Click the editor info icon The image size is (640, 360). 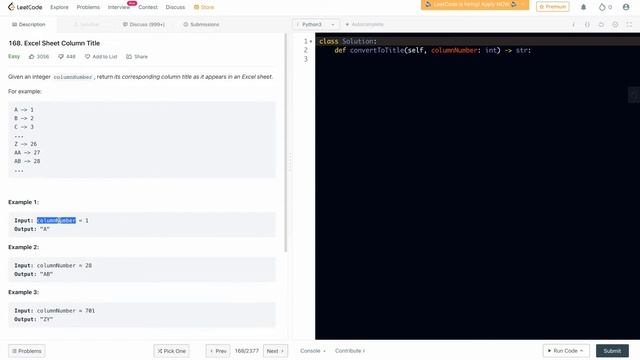click(573, 24)
